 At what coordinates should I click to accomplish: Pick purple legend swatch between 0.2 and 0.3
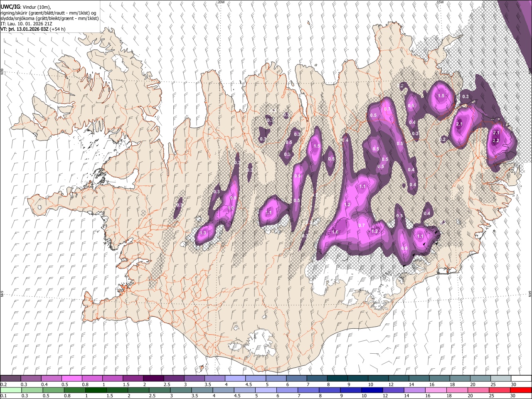pos(10,379)
